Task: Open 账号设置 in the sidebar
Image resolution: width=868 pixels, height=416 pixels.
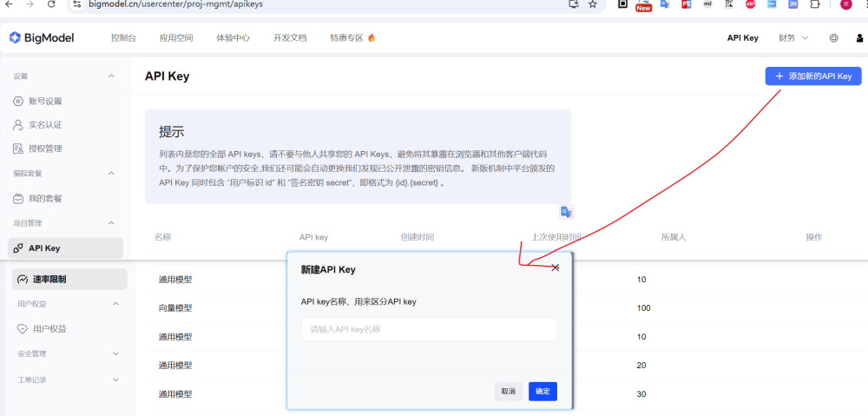Action: click(x=45, y=101)
